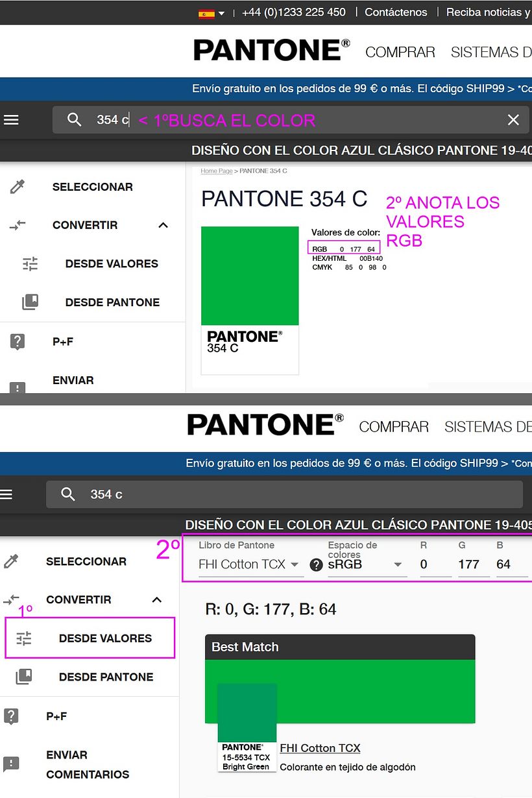This screenshot has height=798, width=532.
Task: Follow the FHI Cotton TCX link under Best Match
Action: pyautogui.click(x=320, y=748)
